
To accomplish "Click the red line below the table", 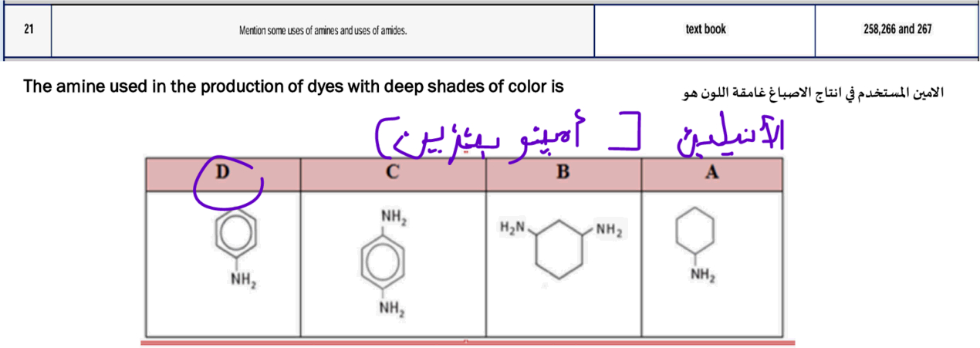I will [x=468, y=342].
